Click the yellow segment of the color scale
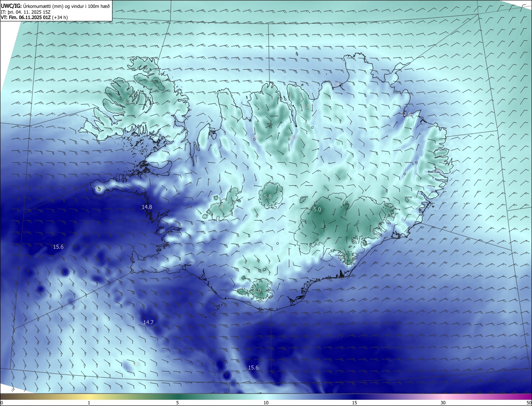 89,396
